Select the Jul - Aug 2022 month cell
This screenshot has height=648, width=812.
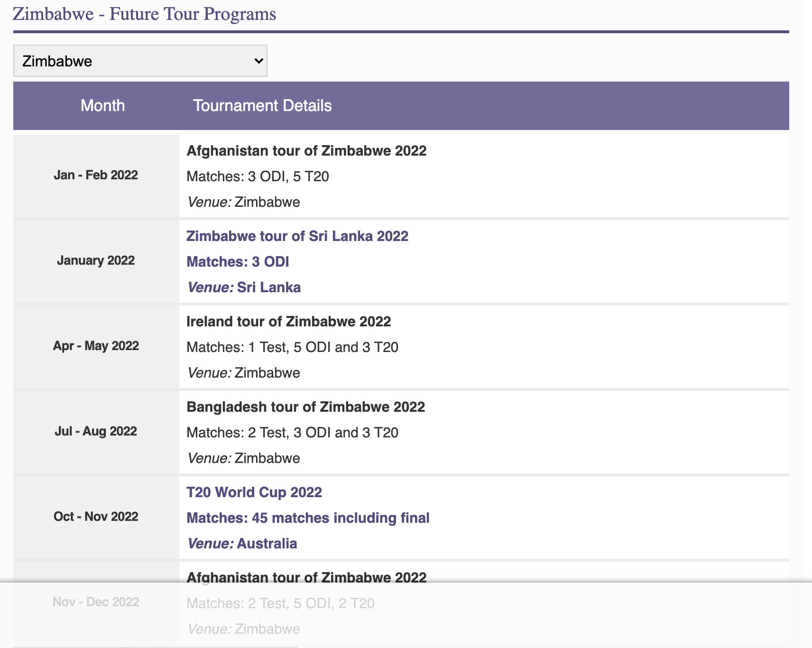coord(96,431)
